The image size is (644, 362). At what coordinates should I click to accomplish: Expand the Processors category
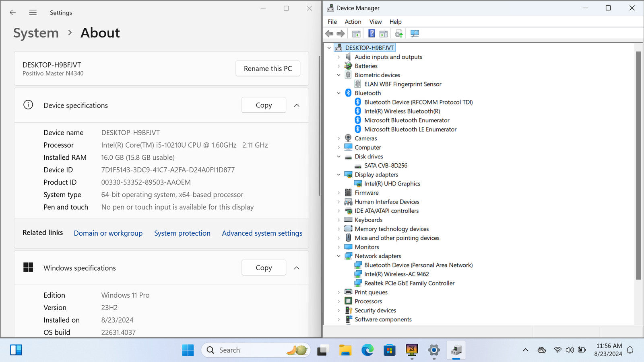(x=339, y=301)
